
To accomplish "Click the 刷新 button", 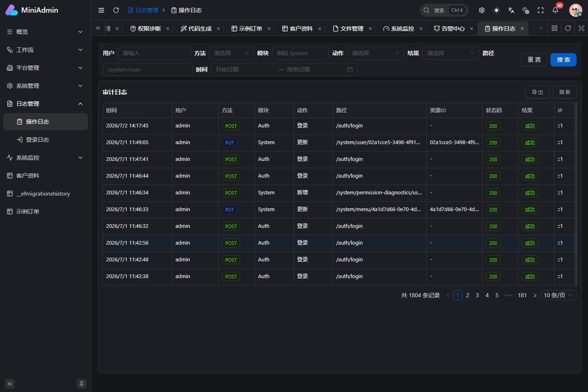I will tap(565, 92).
